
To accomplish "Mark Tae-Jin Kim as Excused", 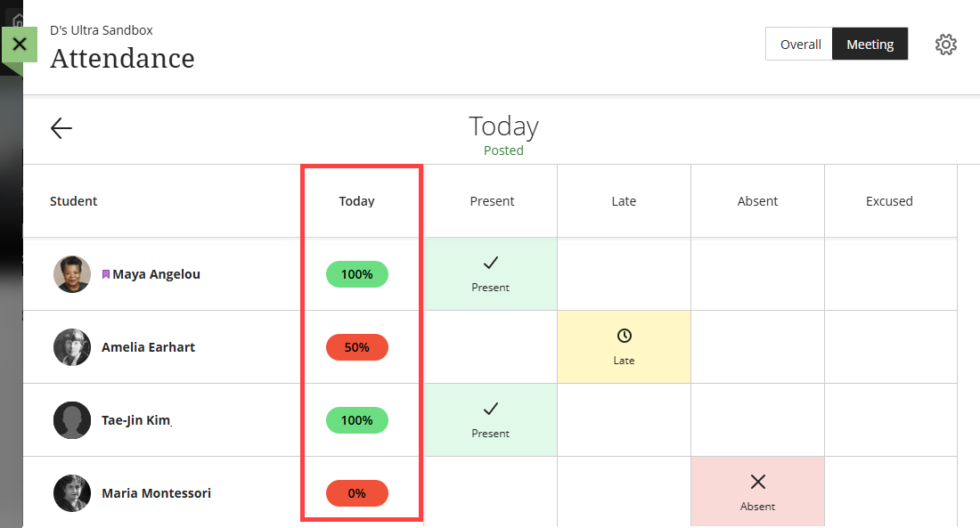I will coord(890,420).
